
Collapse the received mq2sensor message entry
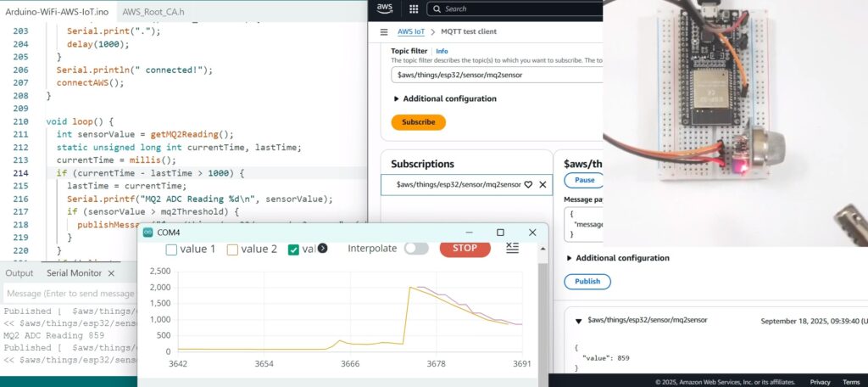578,321
